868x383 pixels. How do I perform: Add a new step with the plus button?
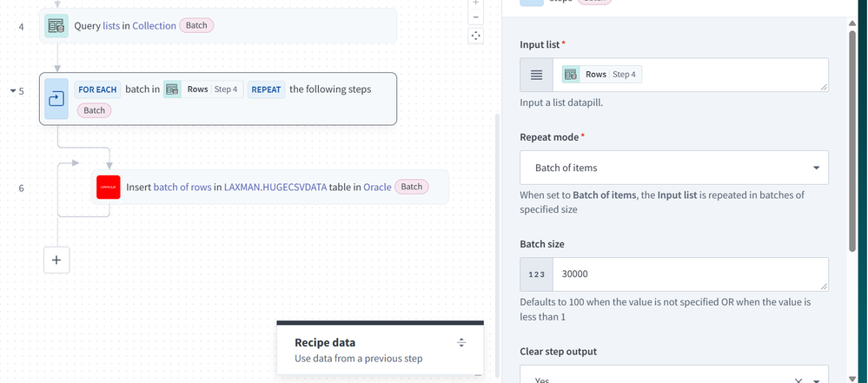tap(56, 261)
